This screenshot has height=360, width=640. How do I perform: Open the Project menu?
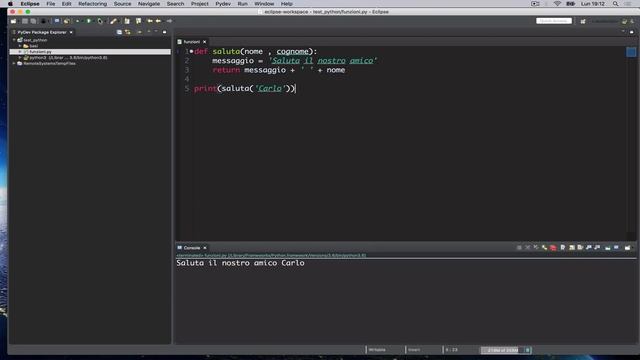click(200, 4)
